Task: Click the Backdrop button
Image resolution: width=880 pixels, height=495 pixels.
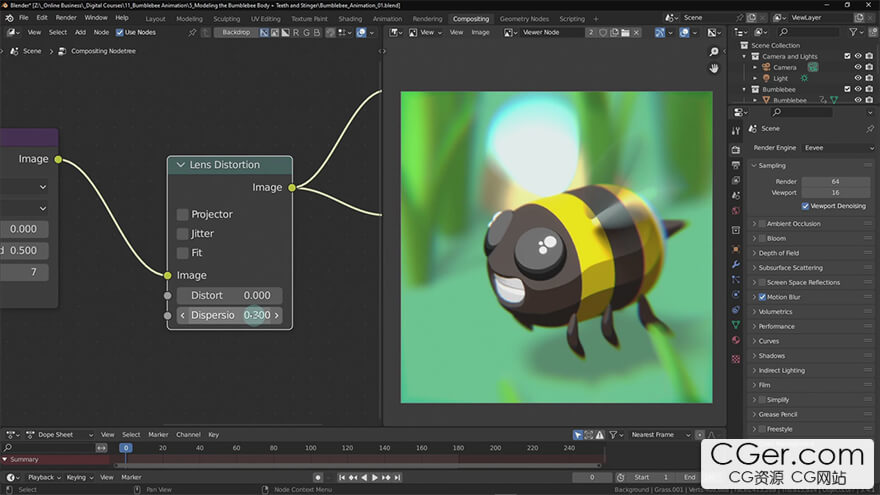Action: (236, 32)
